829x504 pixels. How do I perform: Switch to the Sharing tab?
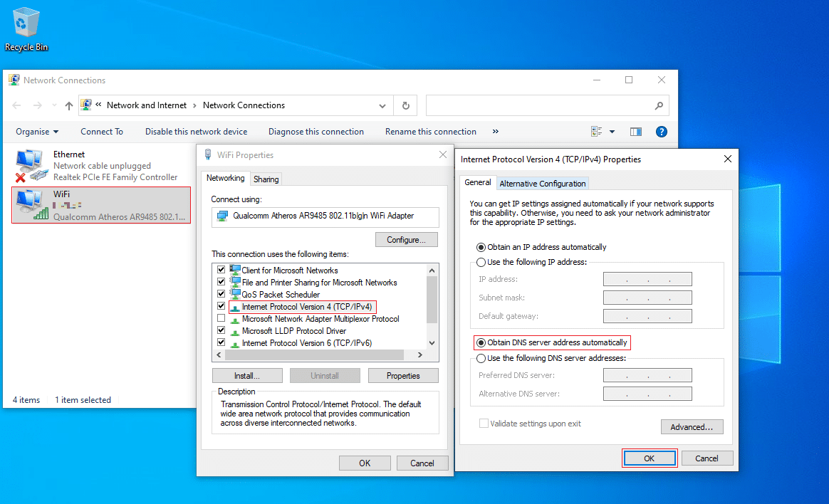tap(266, 179)
